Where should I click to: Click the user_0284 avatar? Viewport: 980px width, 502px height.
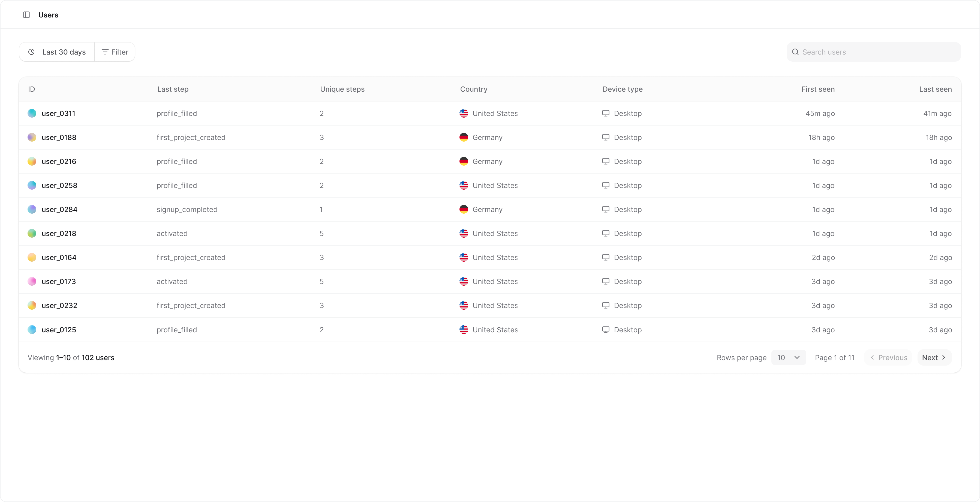(x=32, y=209)
